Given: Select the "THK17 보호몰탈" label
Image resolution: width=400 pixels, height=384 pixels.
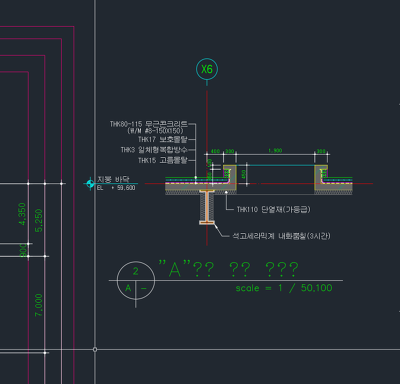Looking at the screenshot, I should pyautogui.click(x=163, y=139).
